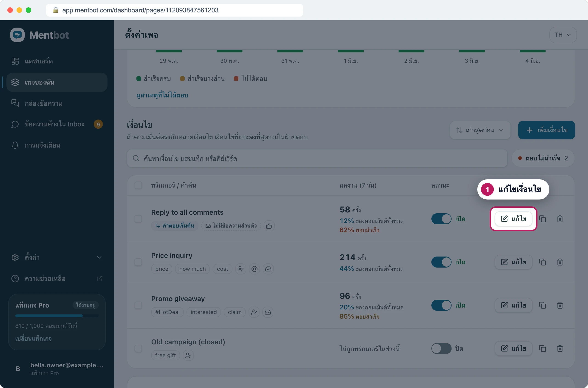The image size is (588, 388).
Task: Check the select-all header checkbox
Action: (138, 185)
